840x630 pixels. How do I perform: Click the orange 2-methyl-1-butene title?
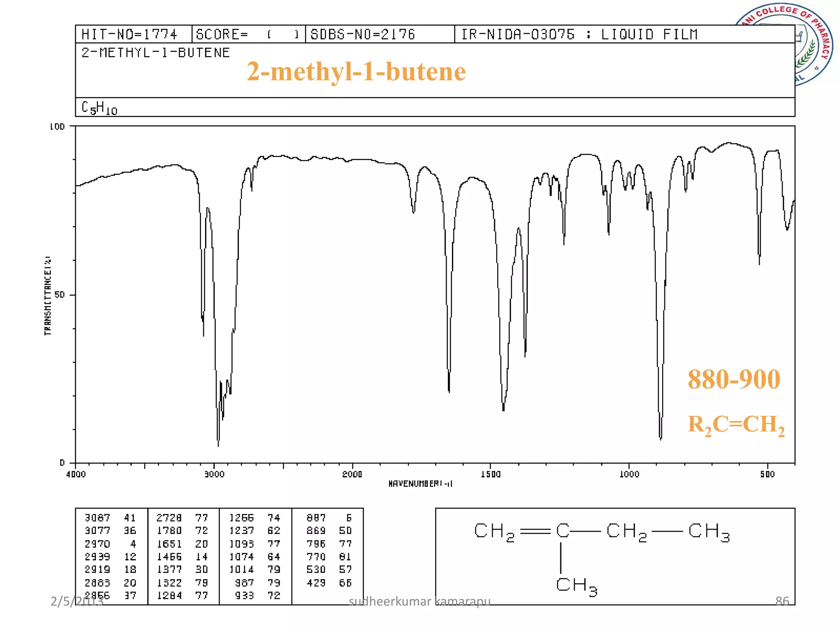(356, 72)
